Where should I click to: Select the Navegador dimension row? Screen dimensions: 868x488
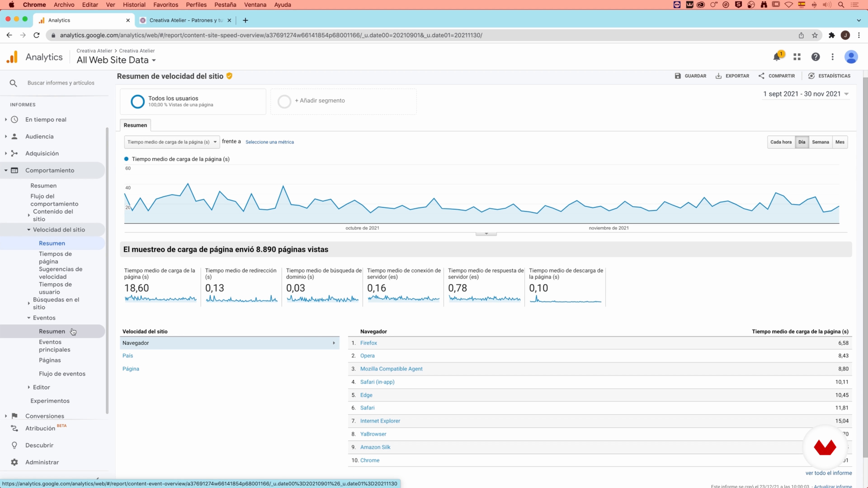[229, 343]
